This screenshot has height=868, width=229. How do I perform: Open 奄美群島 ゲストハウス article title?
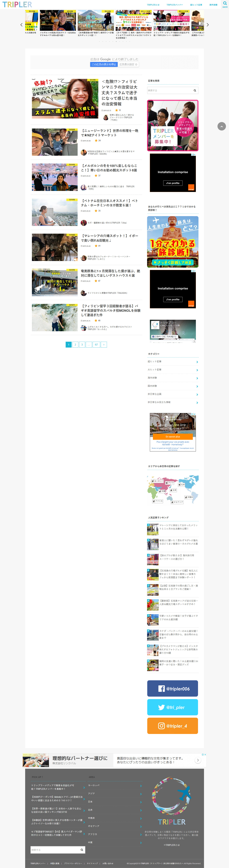click(x=110, y=273)
